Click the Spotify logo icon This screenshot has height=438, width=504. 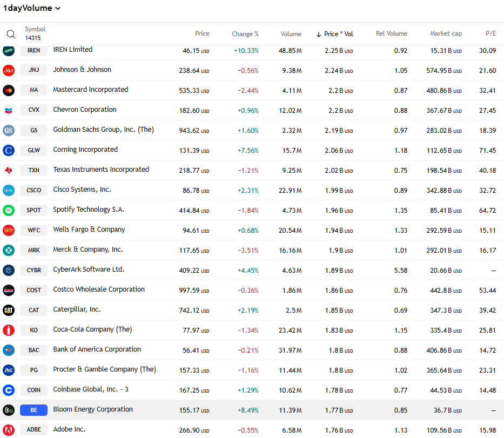pyautogui.click(x=9, y=210)
